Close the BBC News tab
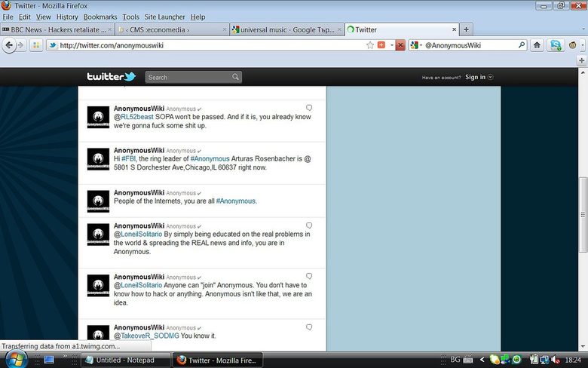Screen dimensions: 588x368 click(109, 29)
